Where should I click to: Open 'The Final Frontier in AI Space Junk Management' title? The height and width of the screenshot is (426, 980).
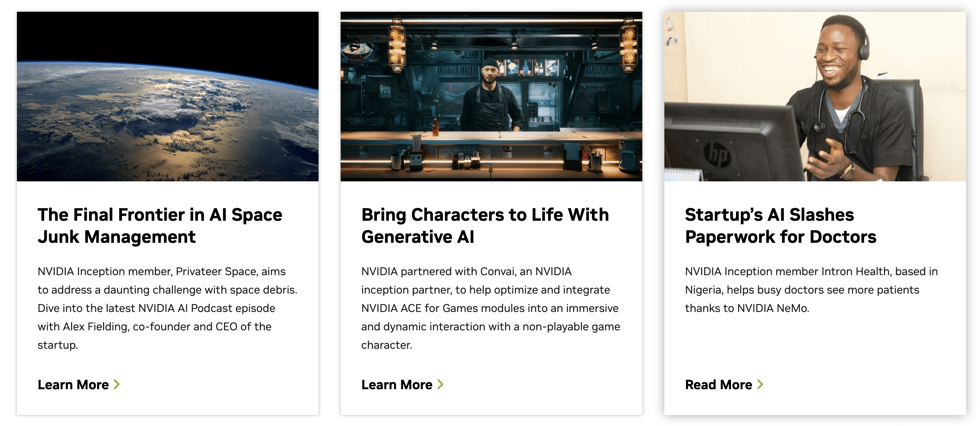click(160, 226)
